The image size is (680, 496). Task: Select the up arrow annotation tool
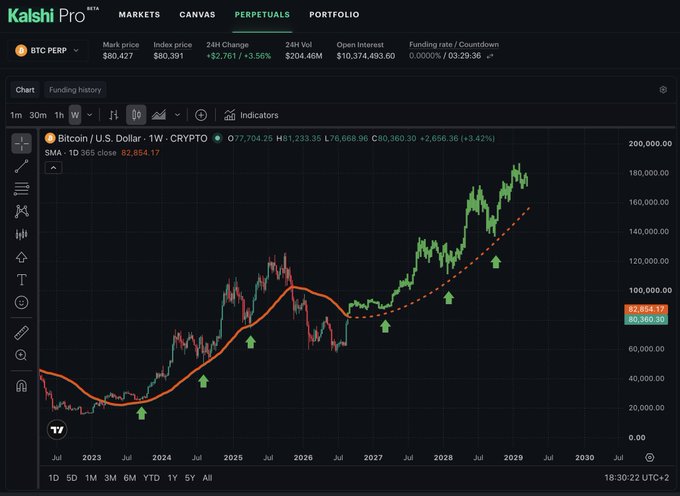(x=22, y=257)
